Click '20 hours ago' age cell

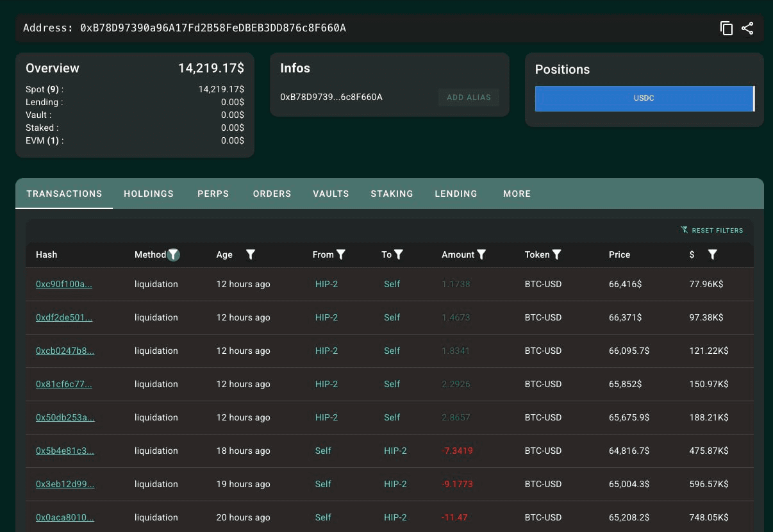(243, 517)
